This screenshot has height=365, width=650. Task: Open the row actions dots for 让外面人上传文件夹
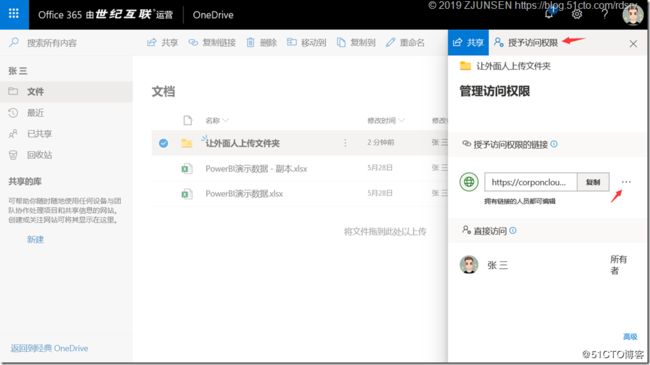(x=345, y=143)
